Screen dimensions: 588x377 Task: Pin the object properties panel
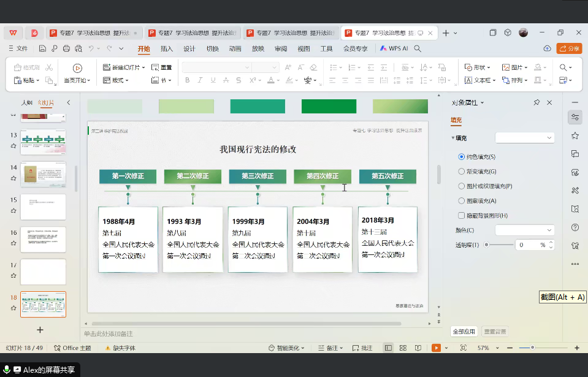point(536,102)
